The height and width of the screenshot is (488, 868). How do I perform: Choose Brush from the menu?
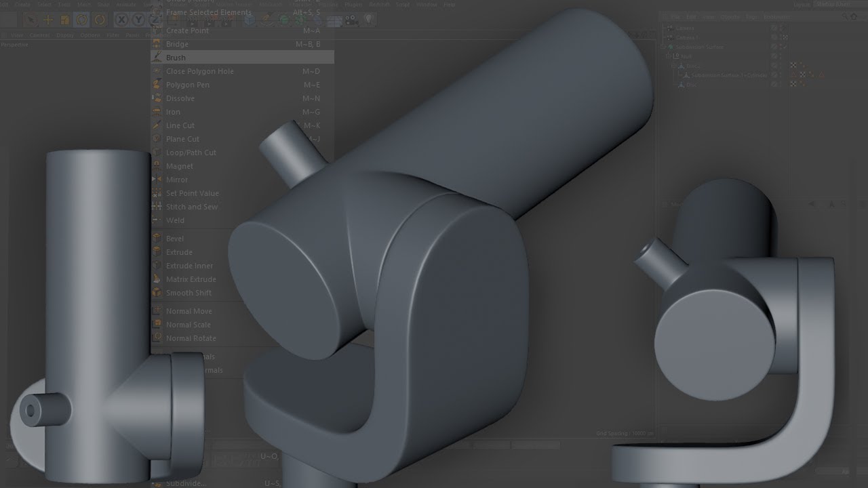(x=176, y=58)
